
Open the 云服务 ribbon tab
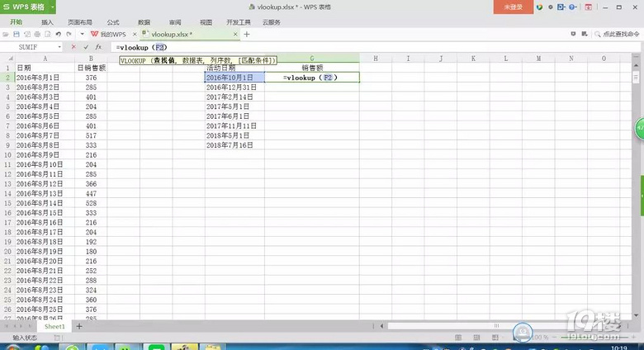click(x=272, y=22)
